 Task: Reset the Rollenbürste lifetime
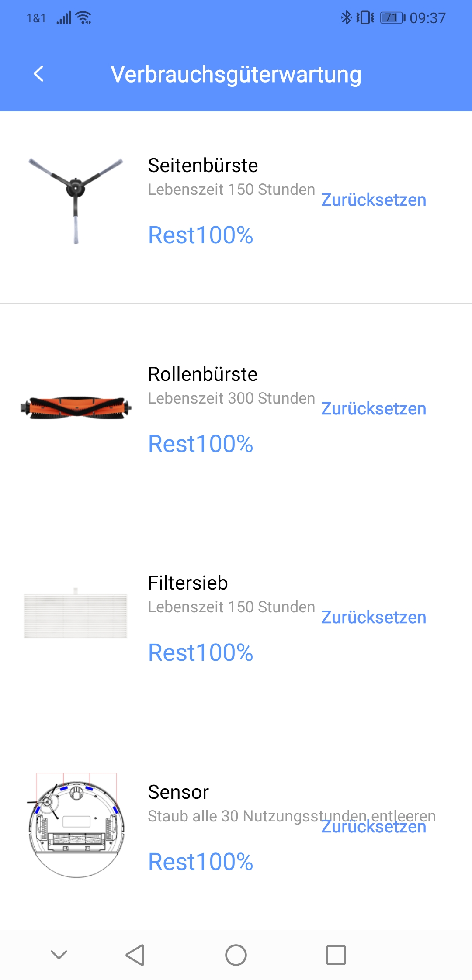tap(374, 409)
